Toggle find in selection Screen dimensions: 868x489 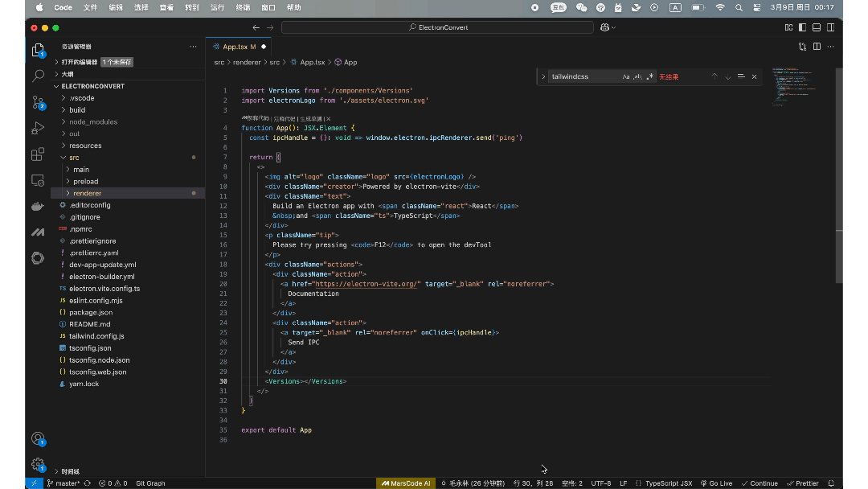pos(741,76)
